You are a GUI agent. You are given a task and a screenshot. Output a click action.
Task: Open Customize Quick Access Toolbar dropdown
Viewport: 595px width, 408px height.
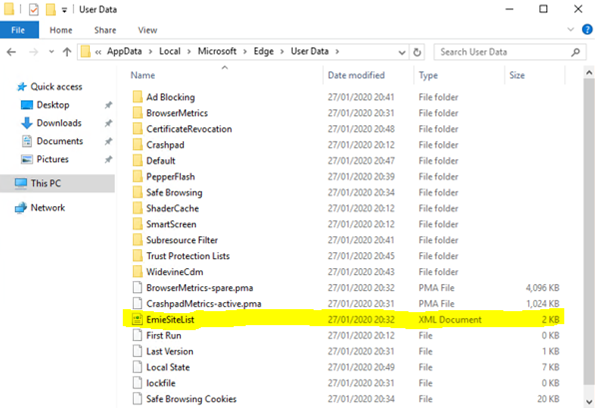click(64, 10)
